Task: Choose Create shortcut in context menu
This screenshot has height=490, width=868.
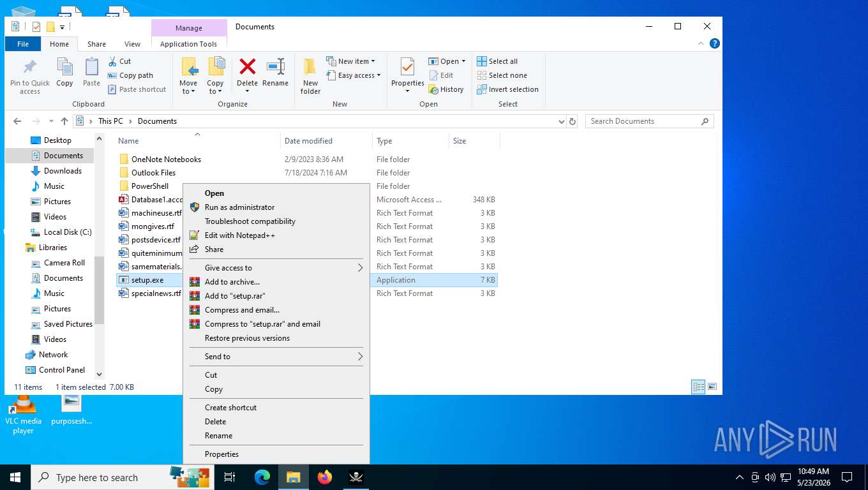Action: (x=276, y=408)
